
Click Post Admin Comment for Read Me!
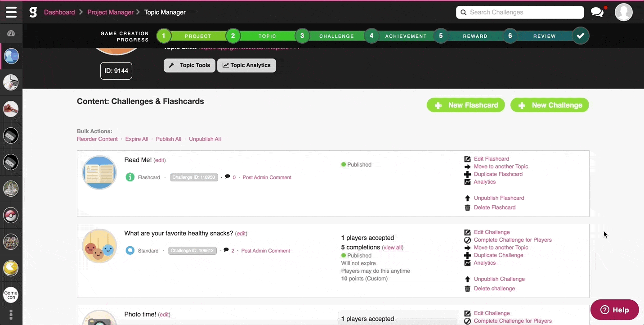pos(267,177)
